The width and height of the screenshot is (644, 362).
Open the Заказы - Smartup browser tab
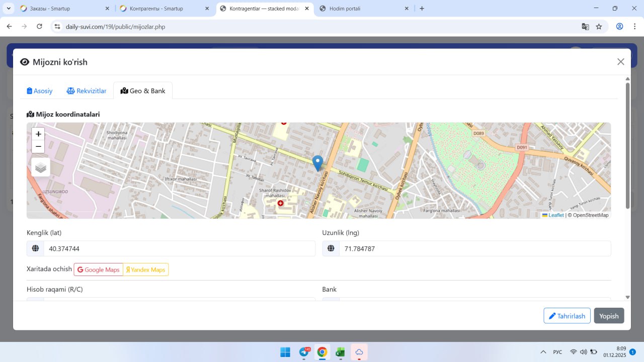tap(60, 9)
